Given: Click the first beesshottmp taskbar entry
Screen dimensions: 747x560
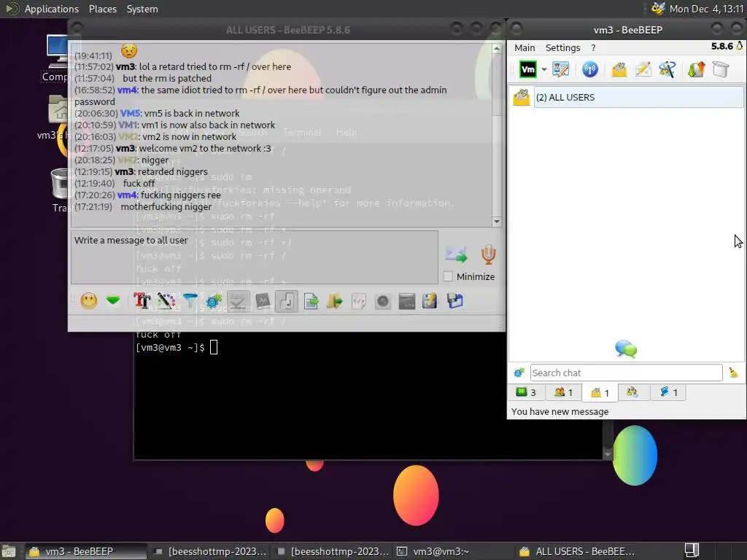Looking at the screenshot, I should pyautogui.click(x=209, y=551).
